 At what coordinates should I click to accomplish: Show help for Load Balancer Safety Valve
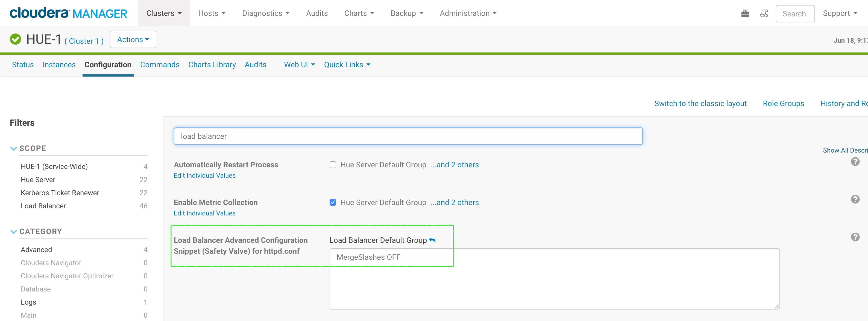pos(855,237)
